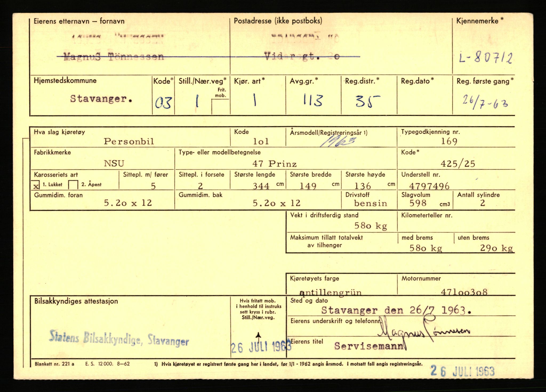
Task: Click the owner's title 'Servisemann'
Action: [369, 346]
